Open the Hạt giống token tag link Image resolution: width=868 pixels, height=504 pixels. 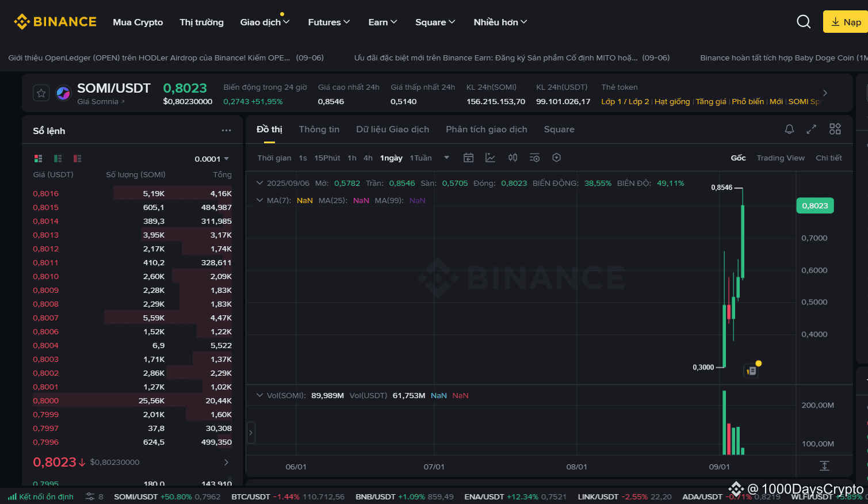click(672, 101)
